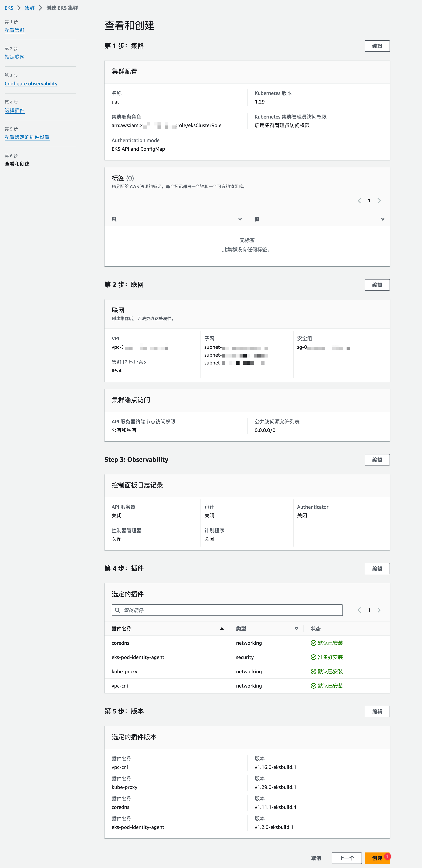The width and height of the screenshot is (422, 868).
Task: Click the IPv4 address family value
Action: coord(116,371)
